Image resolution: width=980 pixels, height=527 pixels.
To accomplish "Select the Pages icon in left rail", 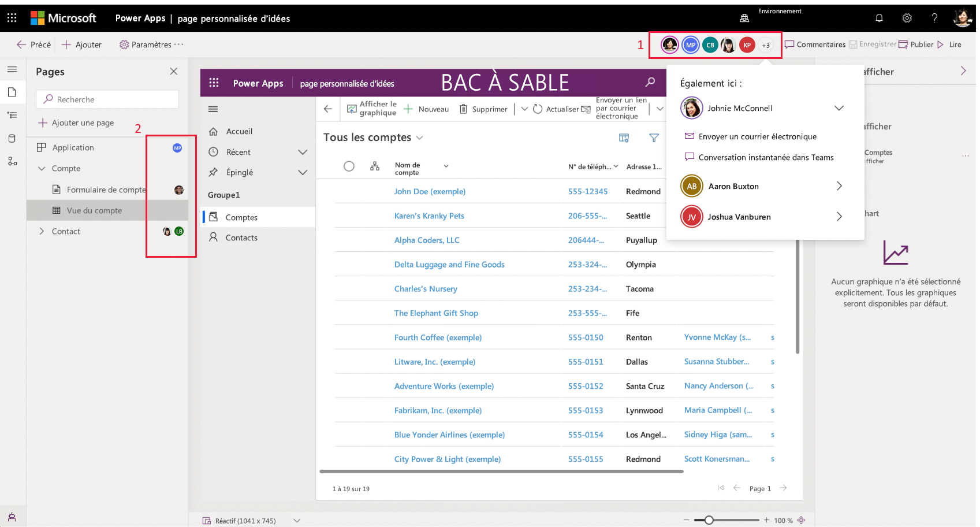I will [12, 92].
